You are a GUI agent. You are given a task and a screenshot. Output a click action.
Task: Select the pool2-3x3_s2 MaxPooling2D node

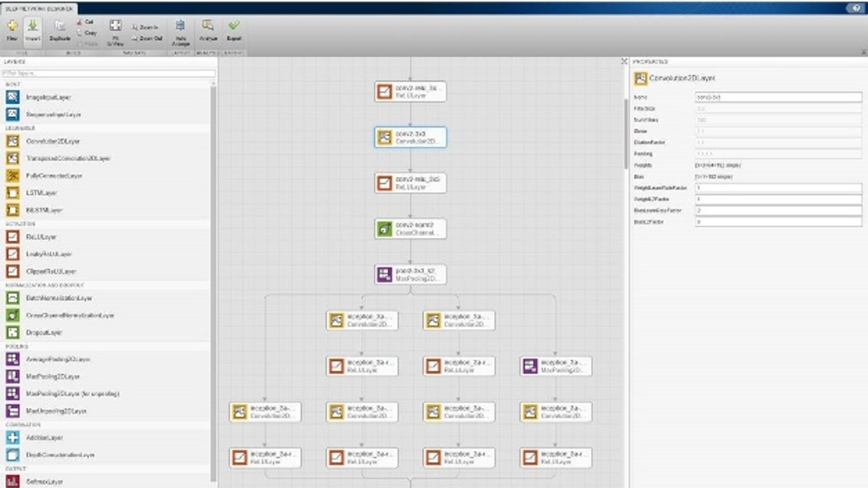[411, 275]
